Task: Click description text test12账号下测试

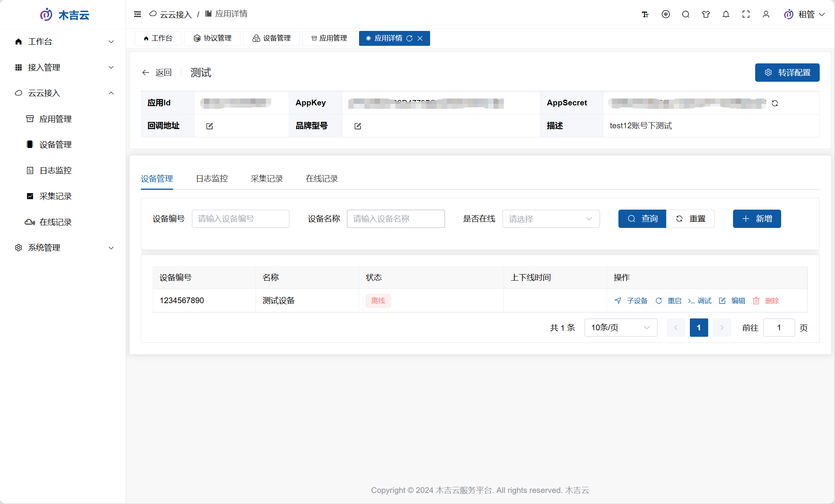Action: pyautogui.click(x=641, y=126)
